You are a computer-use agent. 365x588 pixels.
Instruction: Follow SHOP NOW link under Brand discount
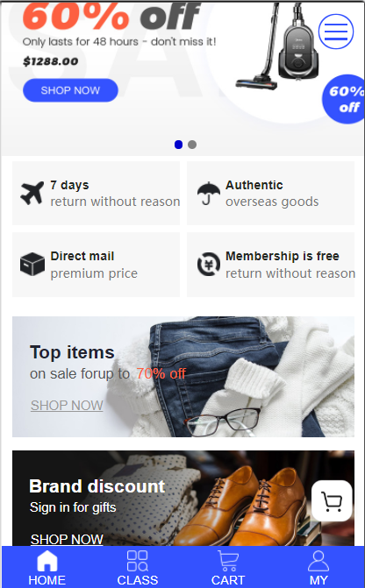point(67,539)
